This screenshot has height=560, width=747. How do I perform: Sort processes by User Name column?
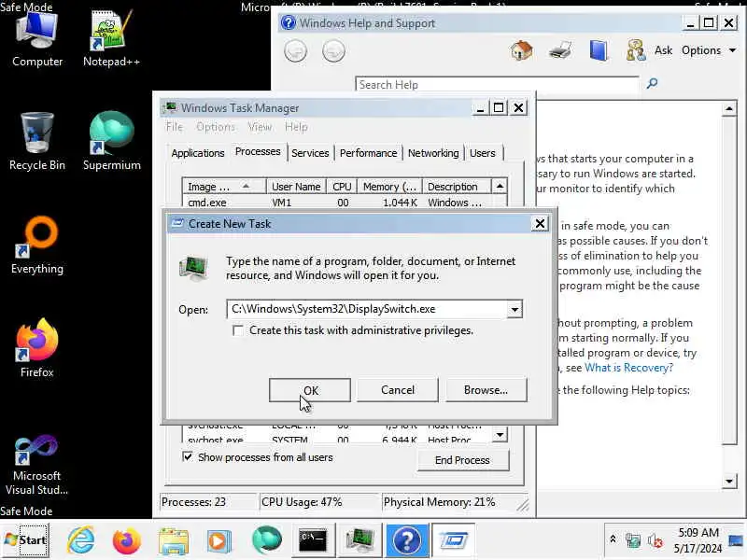[x=296, y=186]
